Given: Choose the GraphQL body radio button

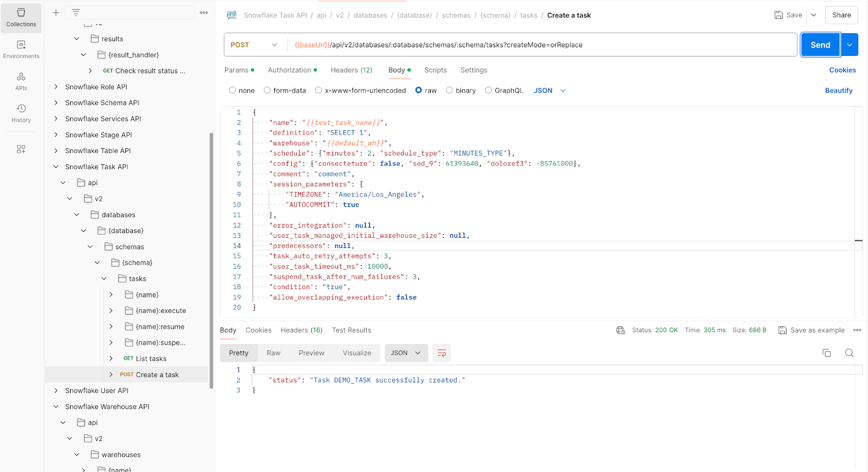Looking at the screenshot, I should point(488,91).
